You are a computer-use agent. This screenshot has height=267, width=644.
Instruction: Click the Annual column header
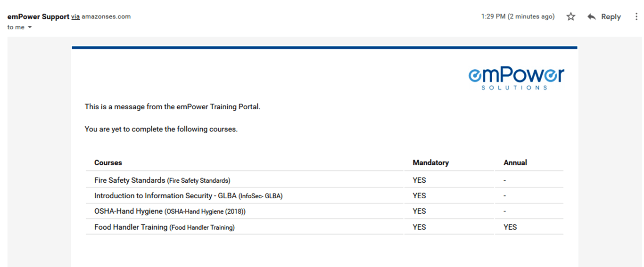(515, 162)
